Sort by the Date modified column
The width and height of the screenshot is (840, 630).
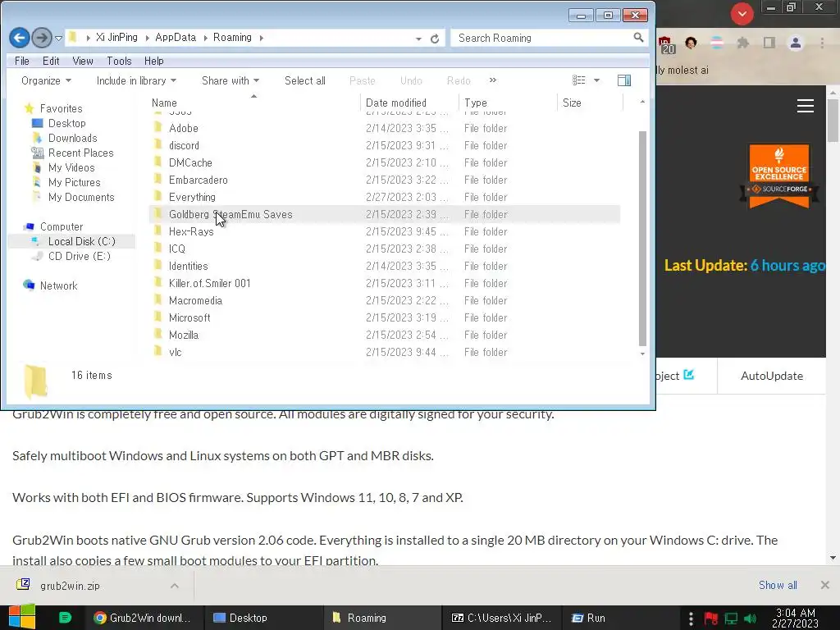(410, 103)
